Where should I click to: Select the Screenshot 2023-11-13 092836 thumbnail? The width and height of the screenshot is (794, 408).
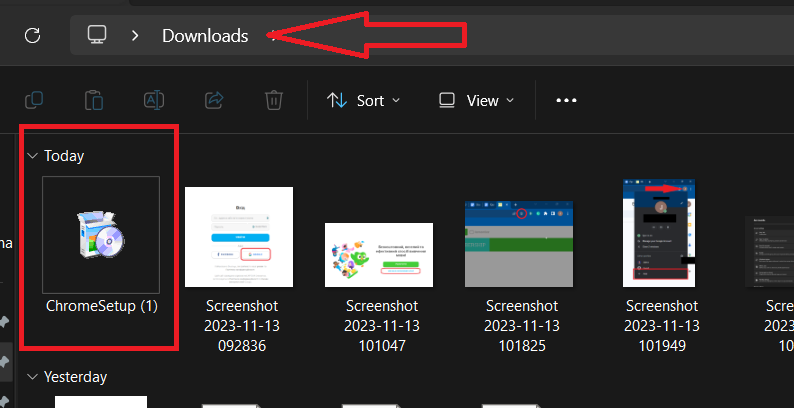[239, 237]
